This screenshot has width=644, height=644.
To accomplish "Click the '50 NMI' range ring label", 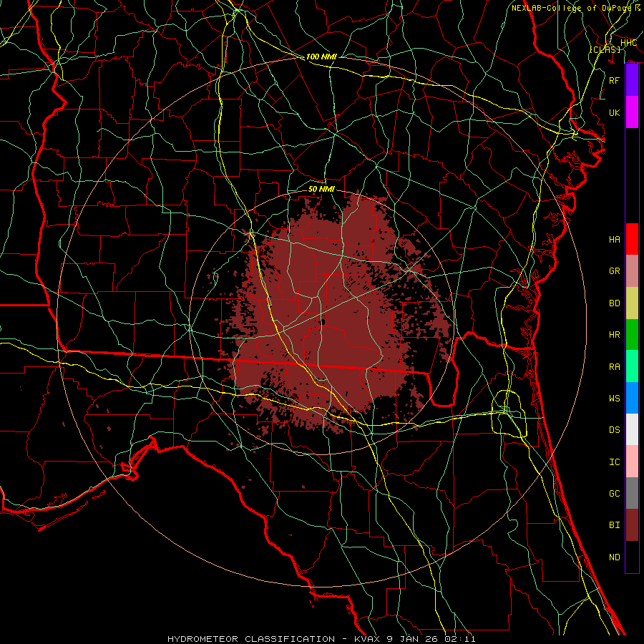I will [x=321, y=189].
